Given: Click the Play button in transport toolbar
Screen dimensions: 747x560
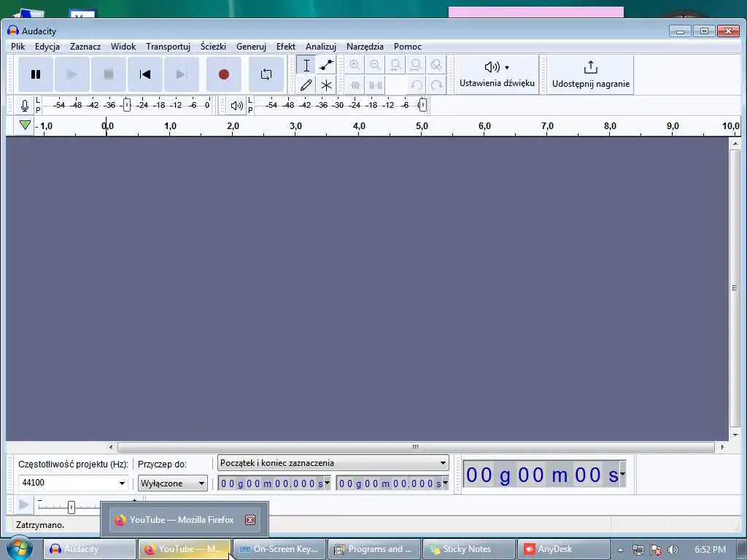Looking at the screenshot, I should tap(72, 74).
